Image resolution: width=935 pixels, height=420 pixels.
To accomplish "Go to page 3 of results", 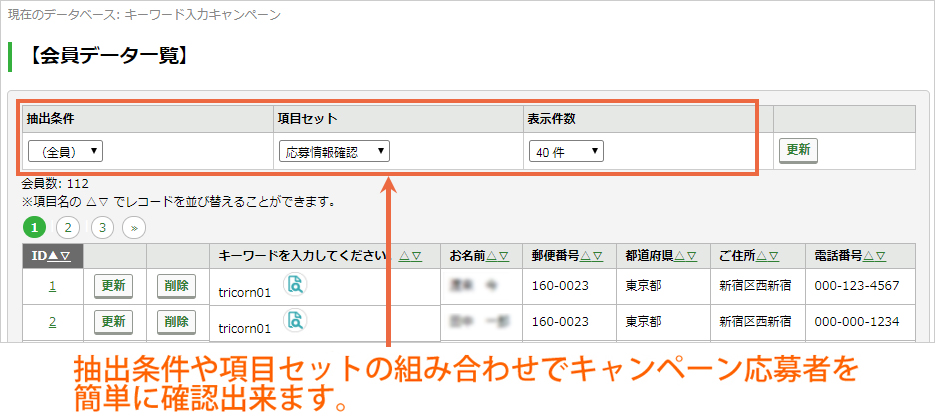I will pos(103,227).
